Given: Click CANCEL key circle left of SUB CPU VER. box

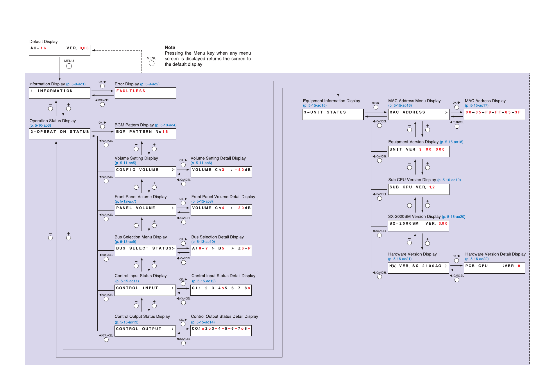Looking at the screenshot, I should pyautogui.click(x=380, y=198).
